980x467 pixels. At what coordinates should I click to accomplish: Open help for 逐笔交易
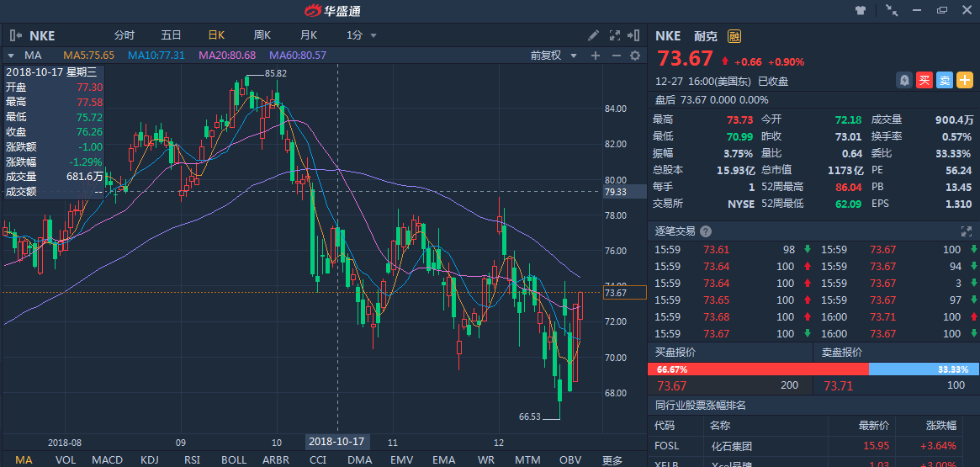pos(705,231)
